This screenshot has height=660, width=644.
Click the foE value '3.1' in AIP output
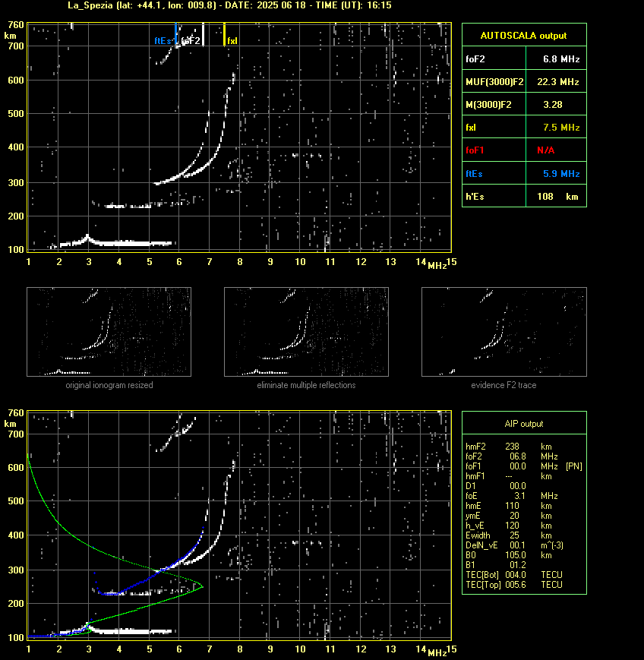coord(520,496)
